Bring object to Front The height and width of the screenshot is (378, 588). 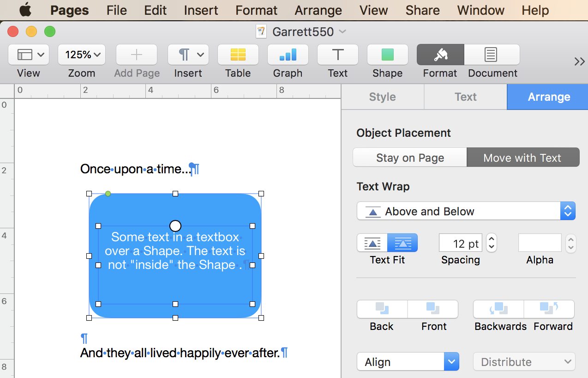[433, 309]
